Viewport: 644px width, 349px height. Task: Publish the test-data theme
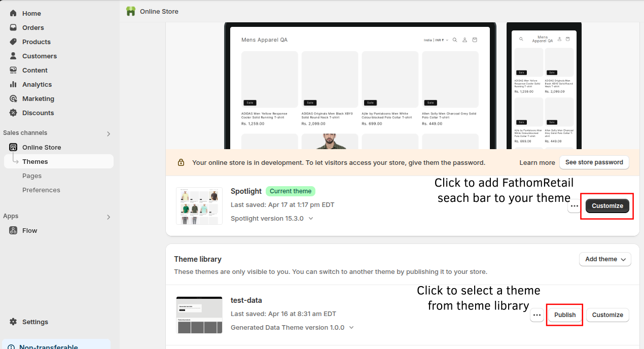point(564,315)
